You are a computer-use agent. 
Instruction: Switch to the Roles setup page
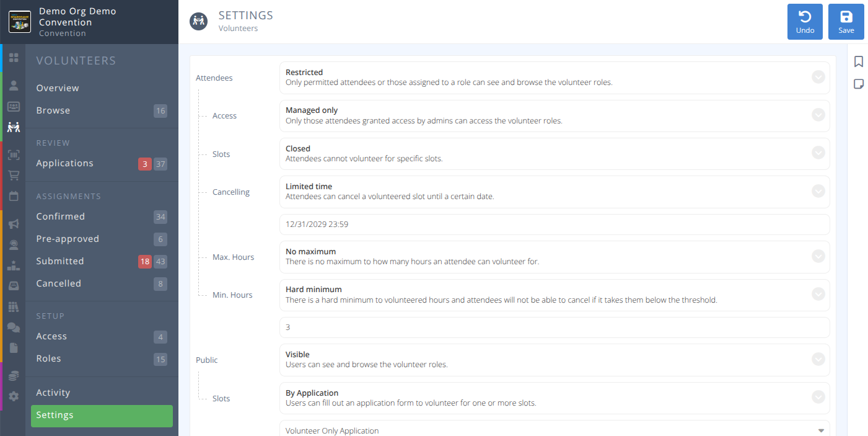coord(48,358)
